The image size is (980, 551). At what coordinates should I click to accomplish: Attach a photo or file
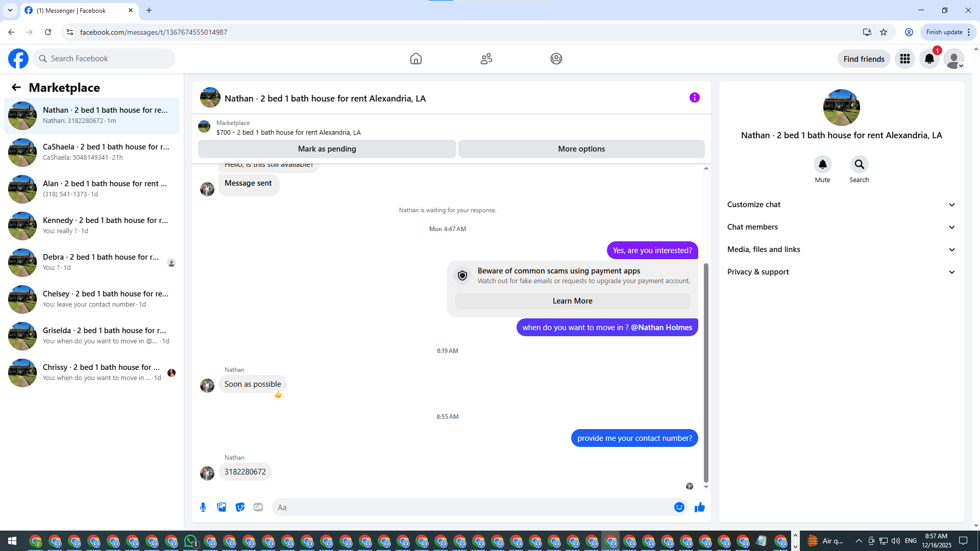click(x=222, y=507)
